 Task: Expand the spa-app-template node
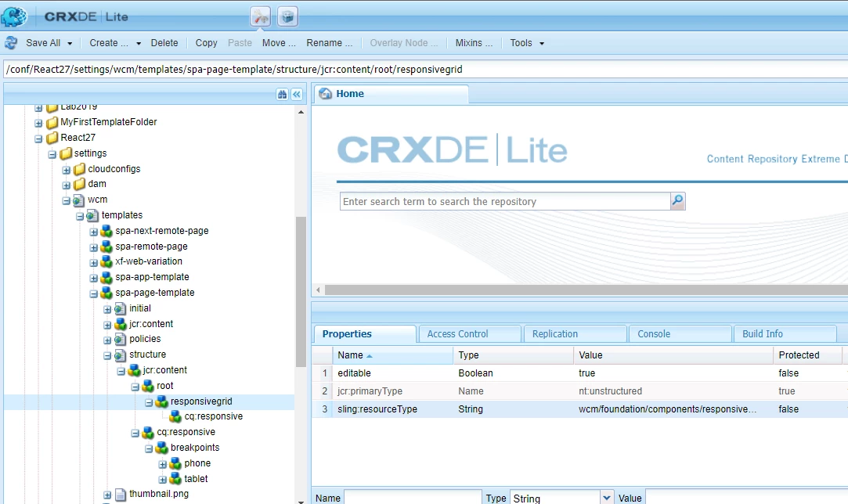93,279
